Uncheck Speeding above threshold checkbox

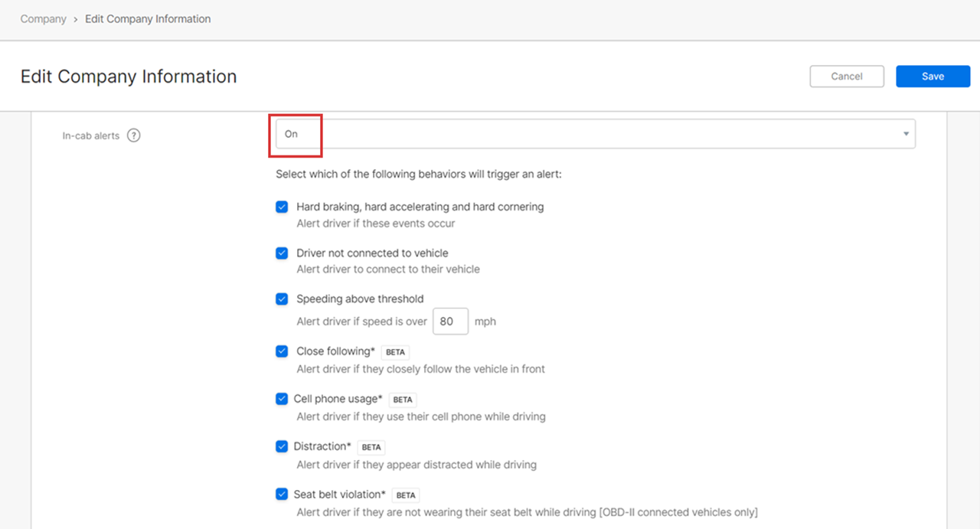(x=282, y=299)
